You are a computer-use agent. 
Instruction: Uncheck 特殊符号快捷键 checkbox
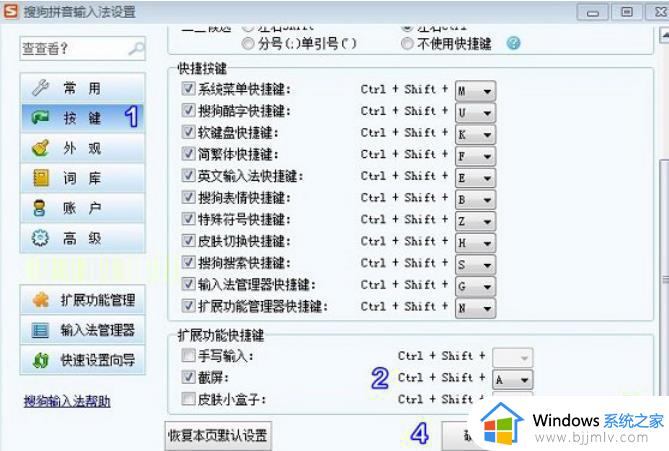tap(188, 218)
